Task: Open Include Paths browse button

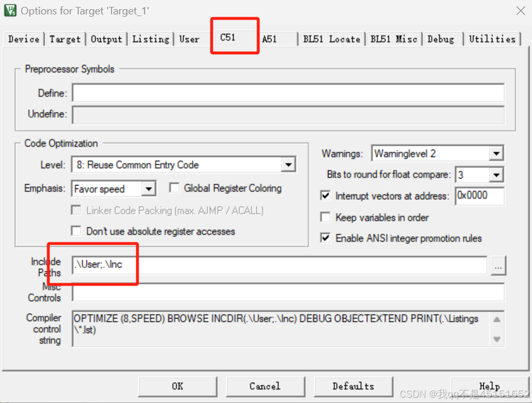Action: click(498, 265)
